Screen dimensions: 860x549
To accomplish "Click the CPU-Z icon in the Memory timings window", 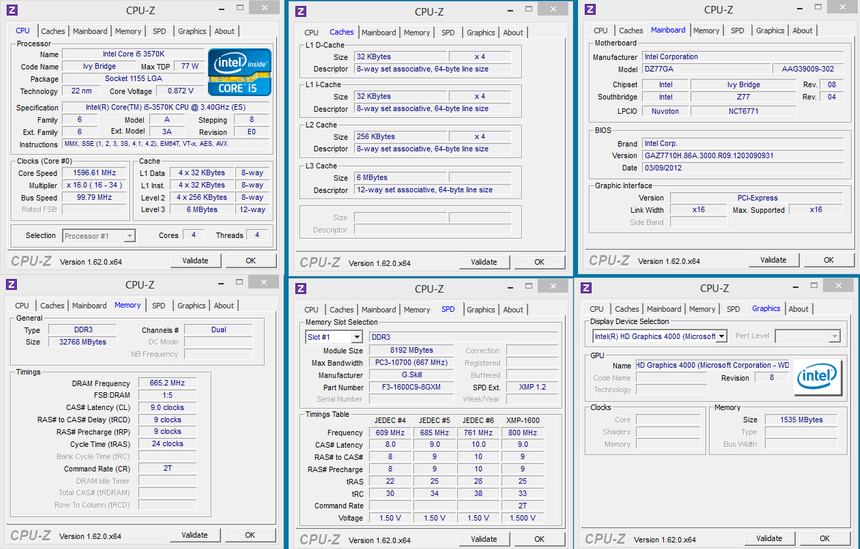I will coord(12,284).
